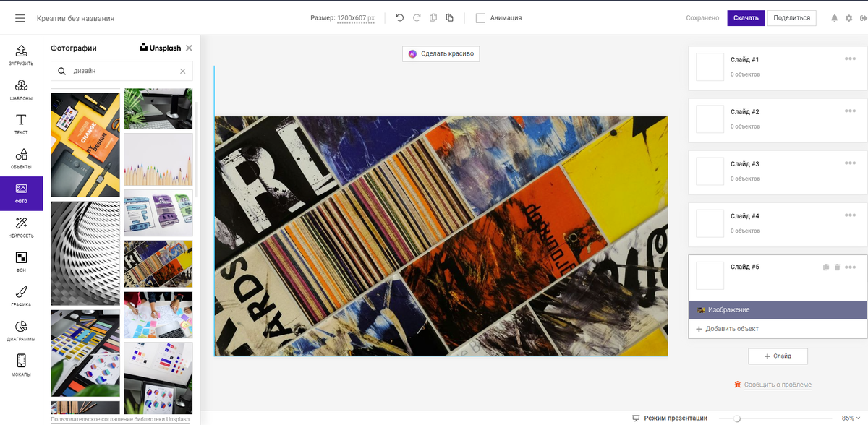The width and height of the screenshot is (868, 425).
Task: Click the presentation mode monitor icon
Action: [636, 418]
